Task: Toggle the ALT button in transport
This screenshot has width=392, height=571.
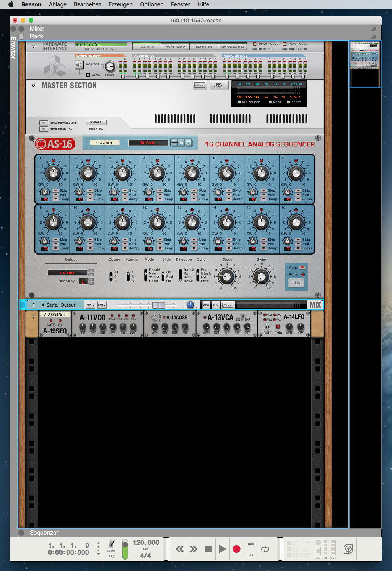Action: pos(251,555)
